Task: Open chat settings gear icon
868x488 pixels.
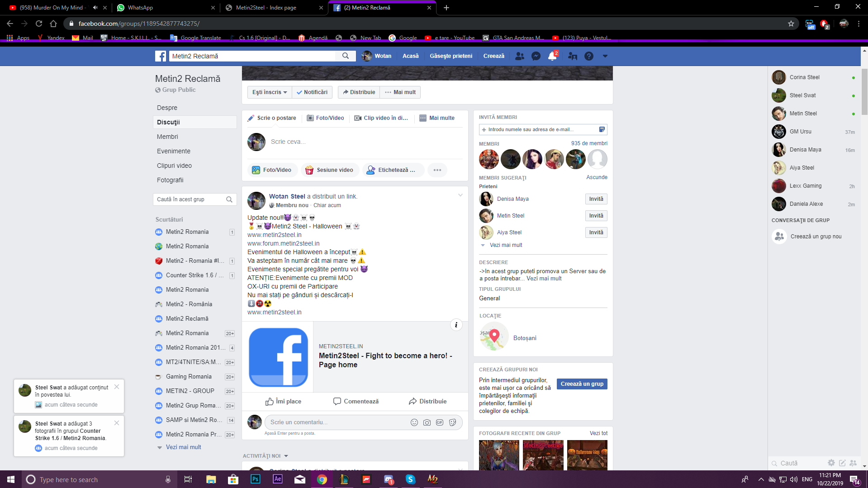Action: click(x=831, y=463)
